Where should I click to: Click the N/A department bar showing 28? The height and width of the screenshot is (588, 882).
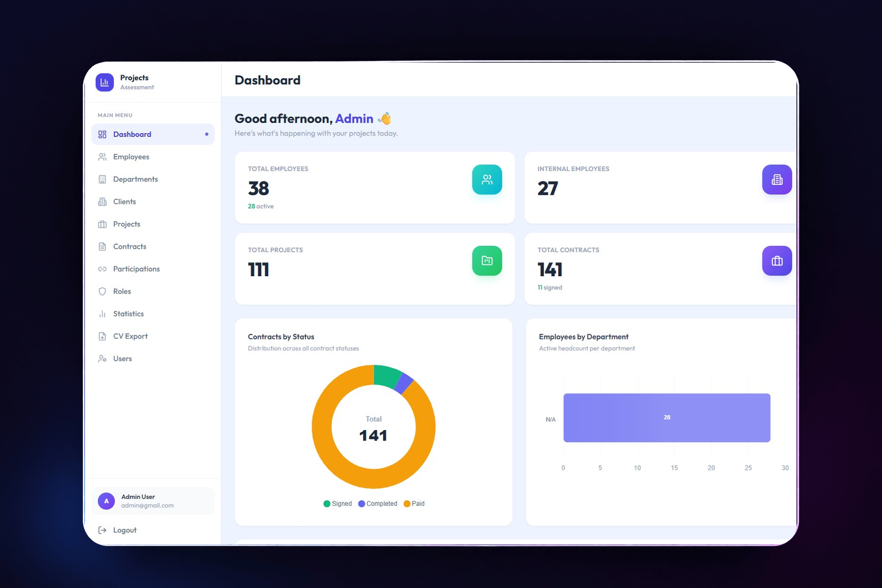point(667,417)
